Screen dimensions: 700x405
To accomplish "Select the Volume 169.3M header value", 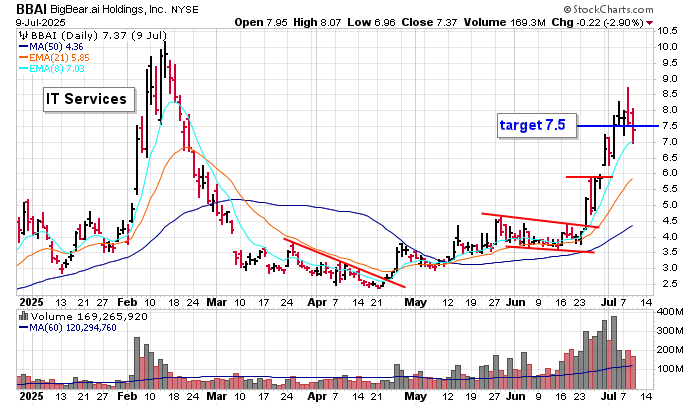I will coord(504,22).
